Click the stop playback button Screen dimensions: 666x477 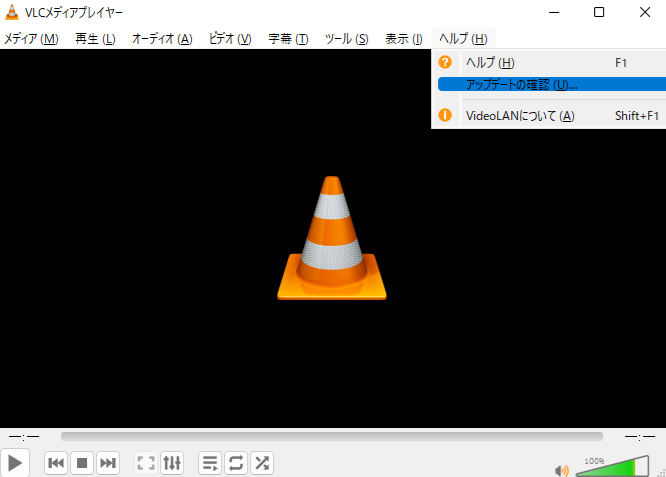point(82,463)
